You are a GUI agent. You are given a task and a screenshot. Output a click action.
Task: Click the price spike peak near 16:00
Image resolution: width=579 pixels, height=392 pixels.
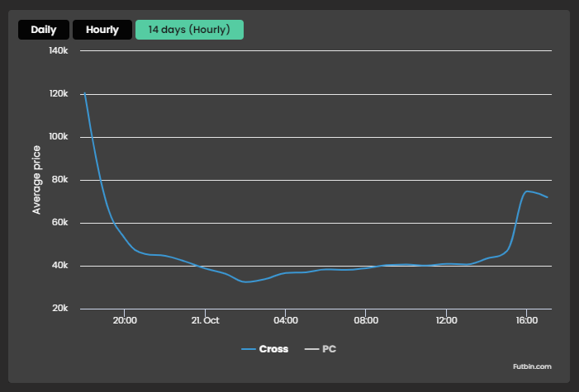click(527, 191)
